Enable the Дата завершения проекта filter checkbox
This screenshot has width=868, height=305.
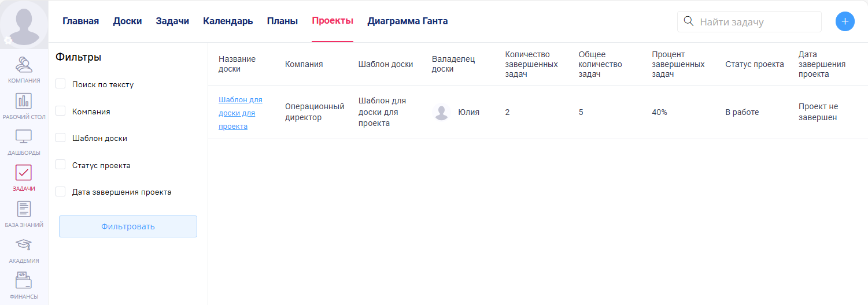(x=60, y=192)
